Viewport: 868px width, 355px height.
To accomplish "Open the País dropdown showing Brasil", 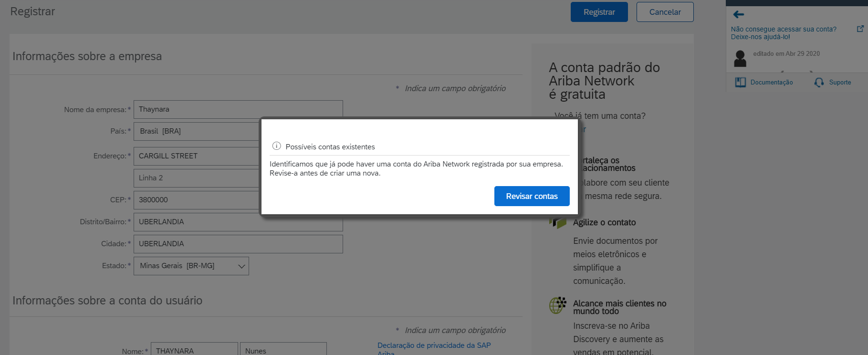I will pos(197,131).
